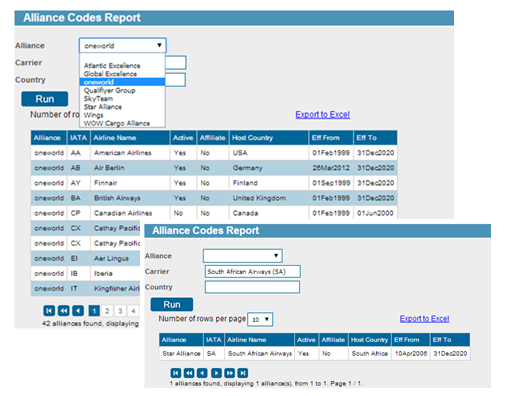The height and width of the screenshot is (396, 506).
Task: Select Aer Lingus cell
Action: click(115, 258)
